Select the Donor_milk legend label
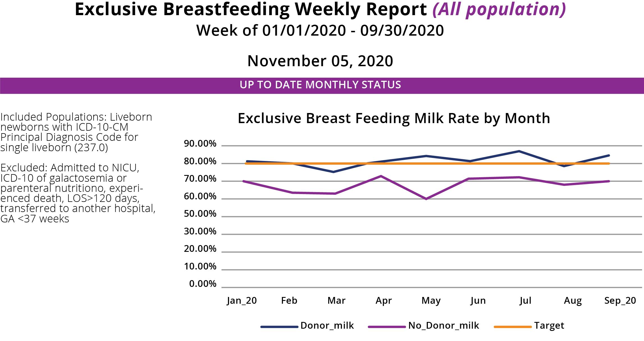 [327, 326]
